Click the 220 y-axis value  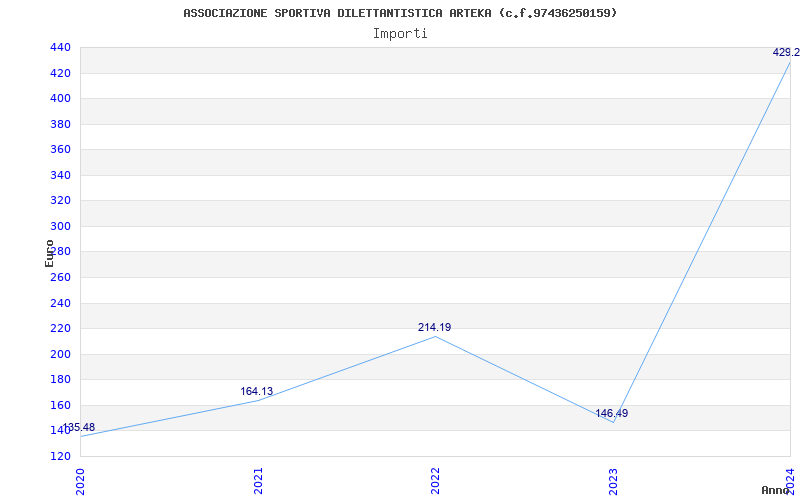click(x=60, y=329)
